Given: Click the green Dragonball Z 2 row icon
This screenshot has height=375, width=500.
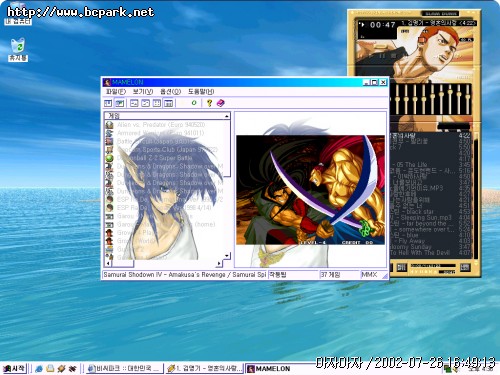Looking at the screenshot, I should [x=109, y=158].
